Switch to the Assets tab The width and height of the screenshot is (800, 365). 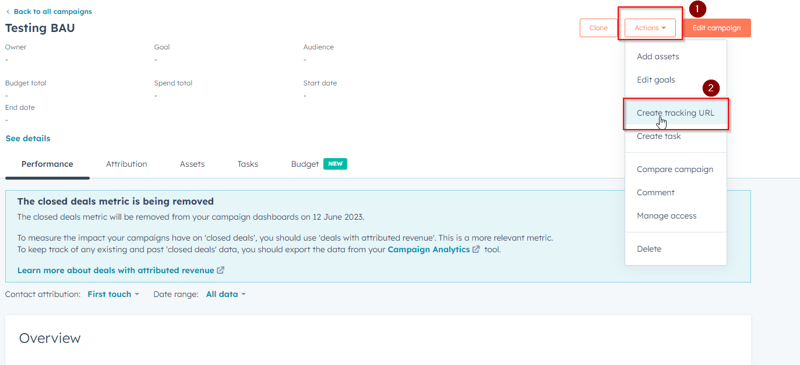[192, 164]
